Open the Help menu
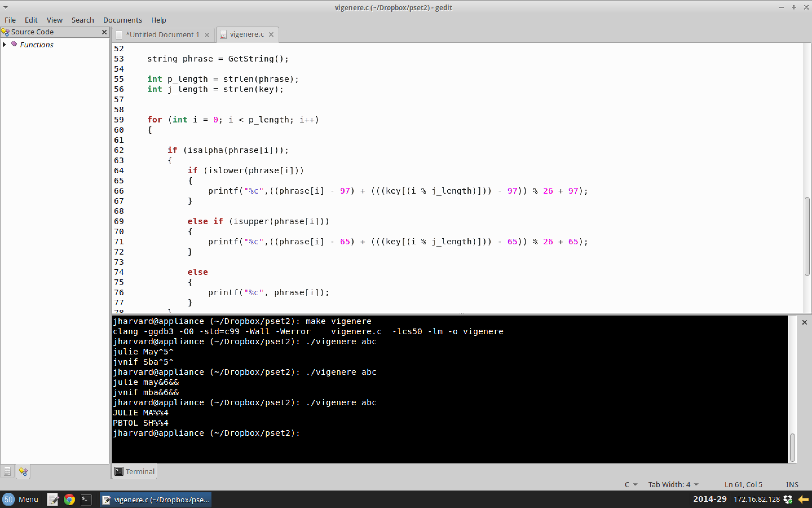Viewport: 812px width, 508px height. 158,20
